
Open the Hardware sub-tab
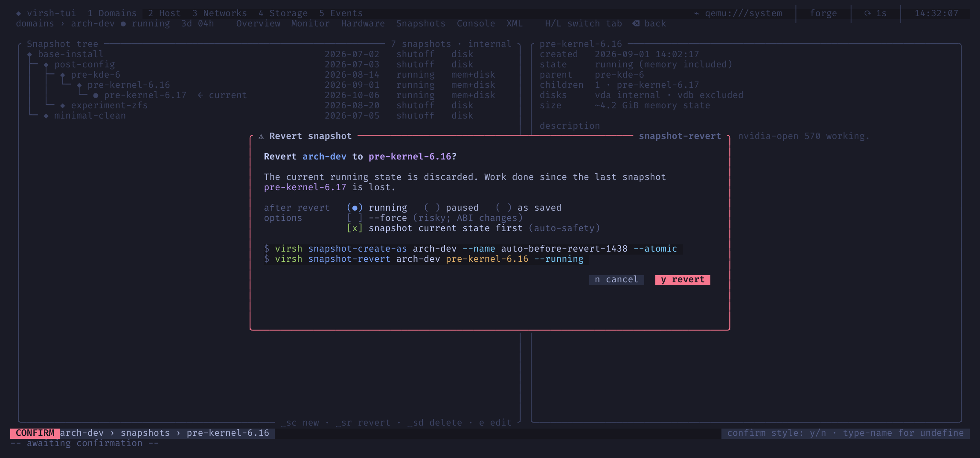(x=363, y=23)
